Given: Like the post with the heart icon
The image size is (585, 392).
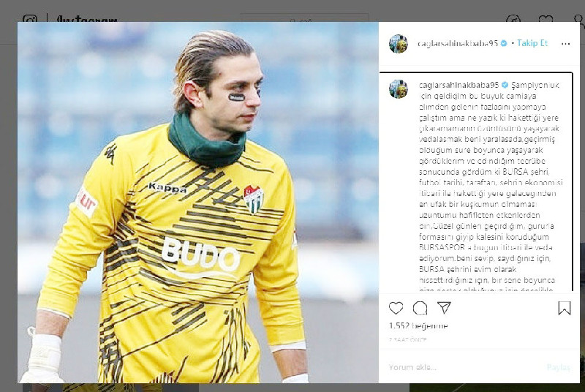Looking at the screenshot, I should point(396,308).
